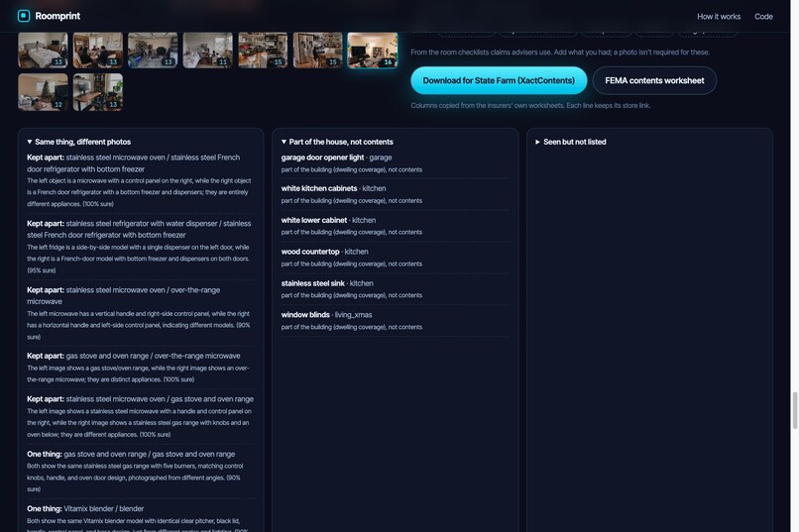Open the Roomprint home title link
799x532 pixels.
click(x=57, y=16)
